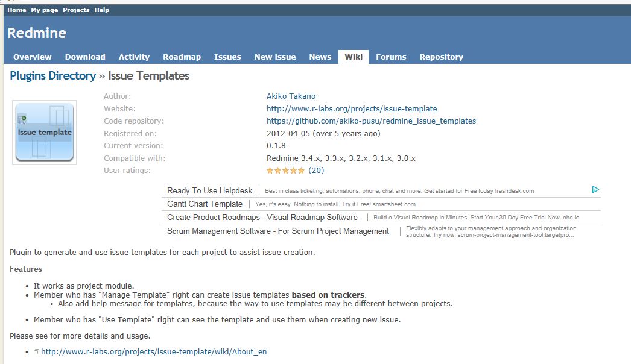The width and height of the screenshot is (631, 364).
Task: Select the New issue tab
Action: [x=275, y=57]
